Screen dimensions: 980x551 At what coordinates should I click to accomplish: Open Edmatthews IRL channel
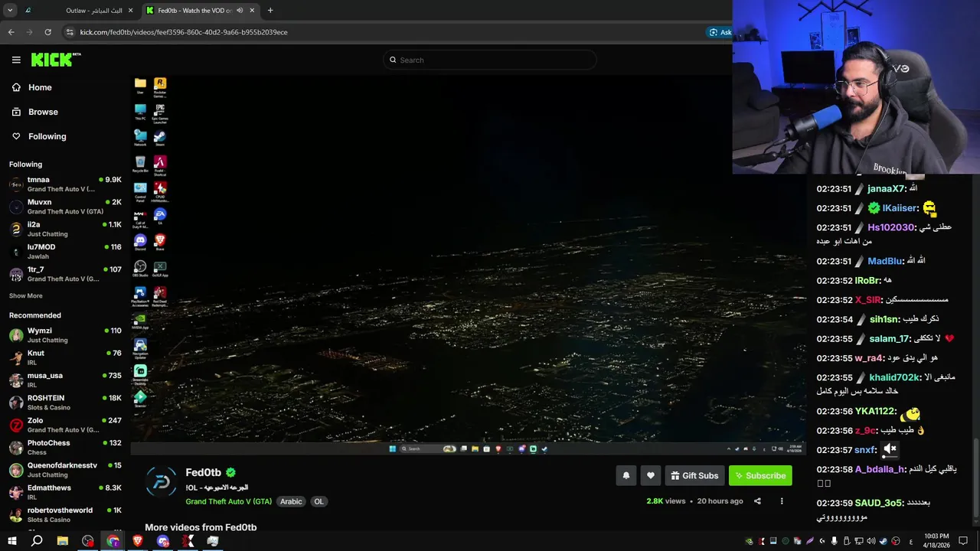coord(65,492)
